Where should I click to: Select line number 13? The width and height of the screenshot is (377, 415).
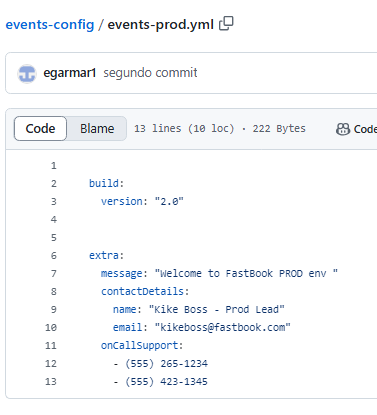click(x=51, y=382)
